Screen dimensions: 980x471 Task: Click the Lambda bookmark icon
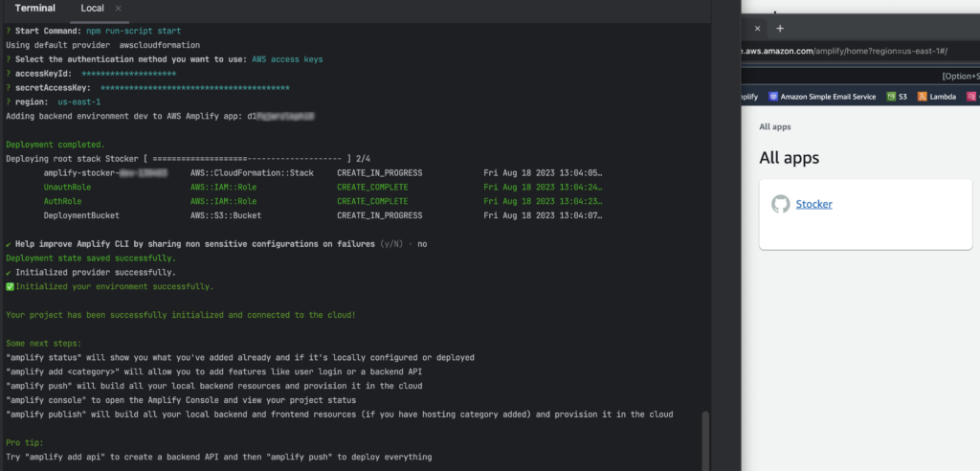point(923,97)
